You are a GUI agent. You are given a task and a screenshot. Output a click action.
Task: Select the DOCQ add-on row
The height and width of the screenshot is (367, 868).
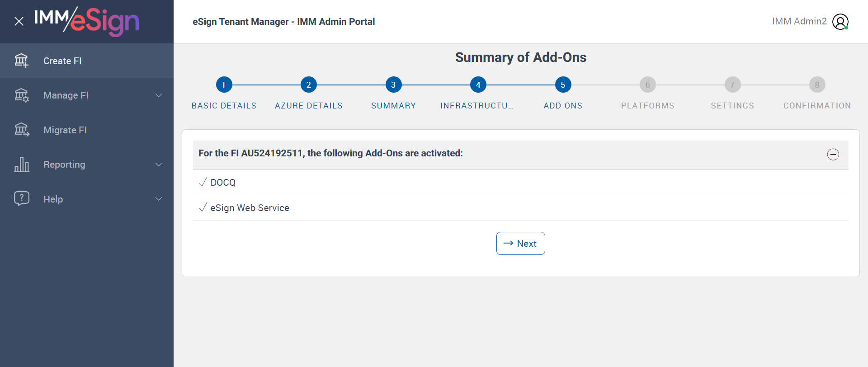click(223, 183)
